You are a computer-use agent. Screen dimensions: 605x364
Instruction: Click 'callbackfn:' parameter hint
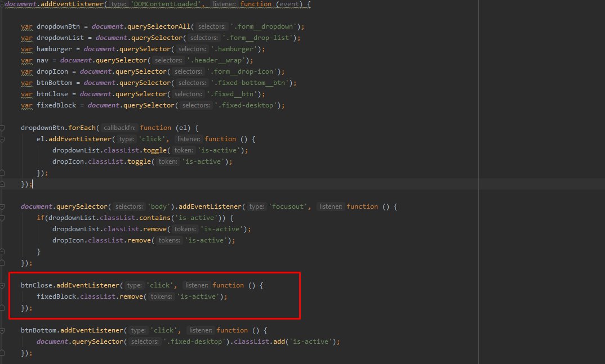pyautogui.click(x=119, y=128)
